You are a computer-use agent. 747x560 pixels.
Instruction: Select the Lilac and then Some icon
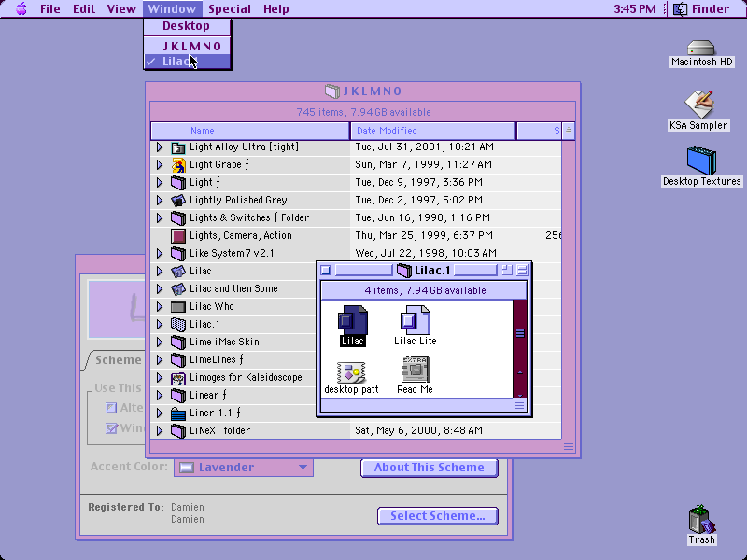coord(177,289)
